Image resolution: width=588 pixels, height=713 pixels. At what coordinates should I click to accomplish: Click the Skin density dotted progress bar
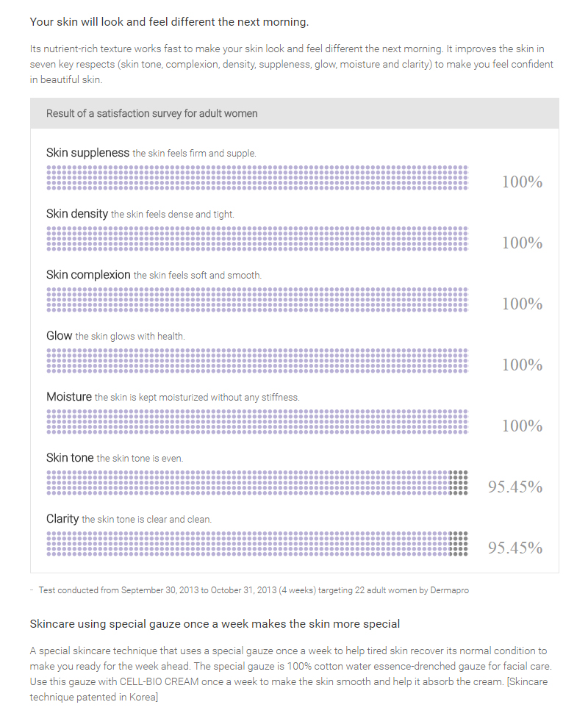click(257, 239)
